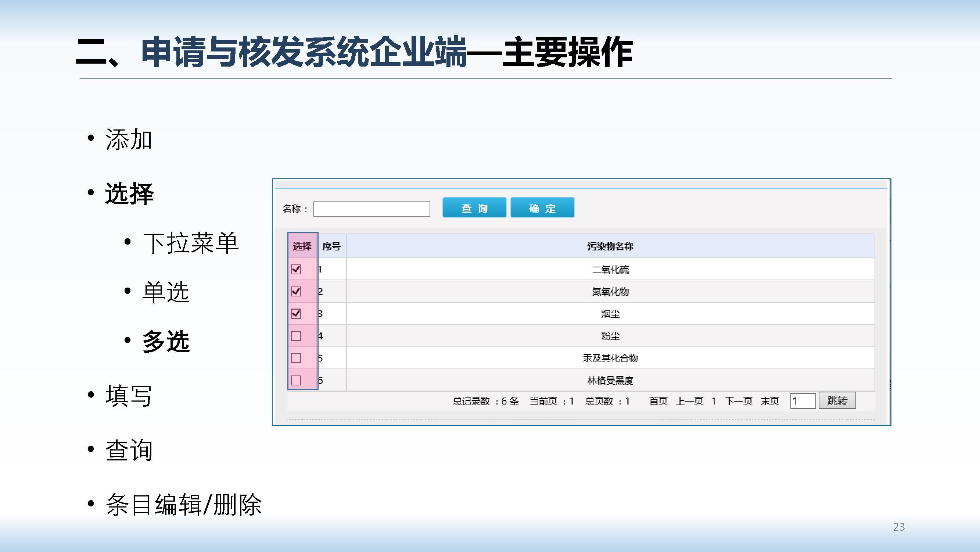The width and height of the screenshot is (980, 552).
Task: Click the 选择 column header
Action: [x=302, y=246]
